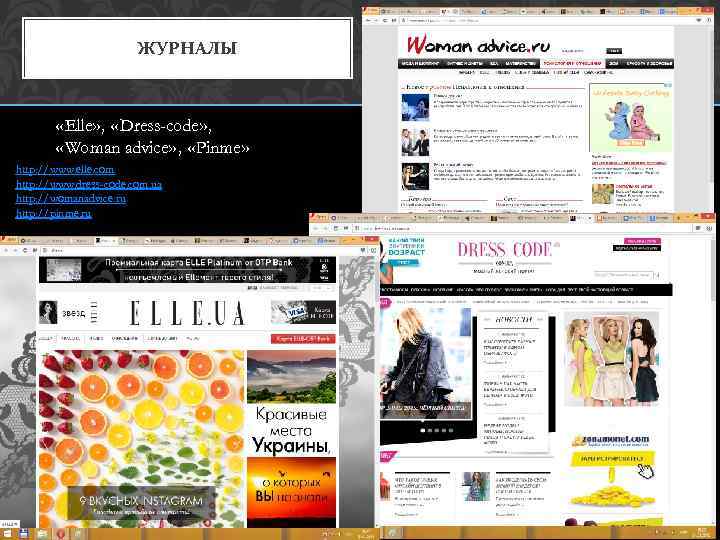Reload the Woman advice browser page
720x540 pixels.
coord(385,21)
